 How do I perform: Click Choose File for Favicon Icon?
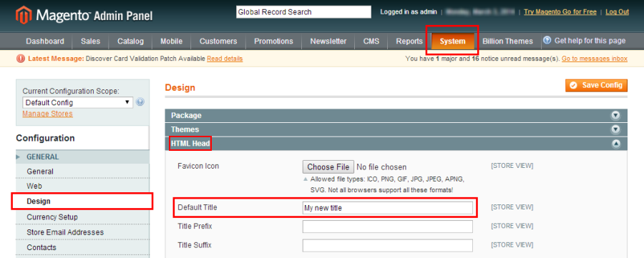(x=328, y=167)
